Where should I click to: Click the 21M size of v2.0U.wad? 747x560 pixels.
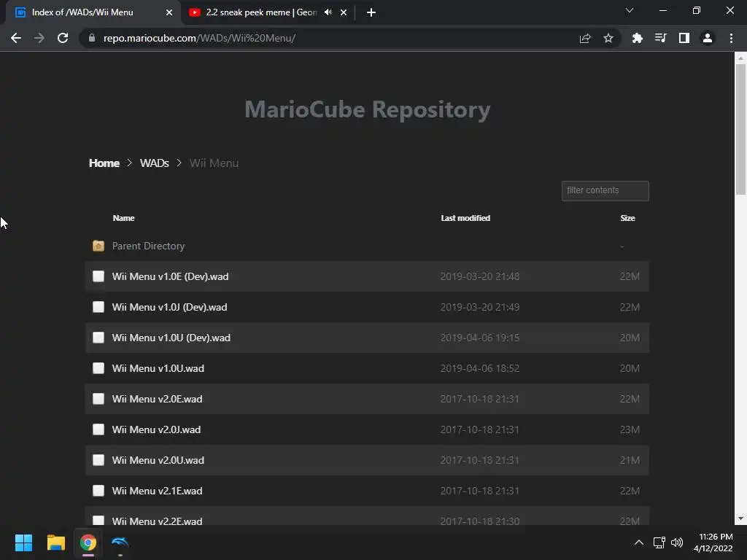pos(630,460)
